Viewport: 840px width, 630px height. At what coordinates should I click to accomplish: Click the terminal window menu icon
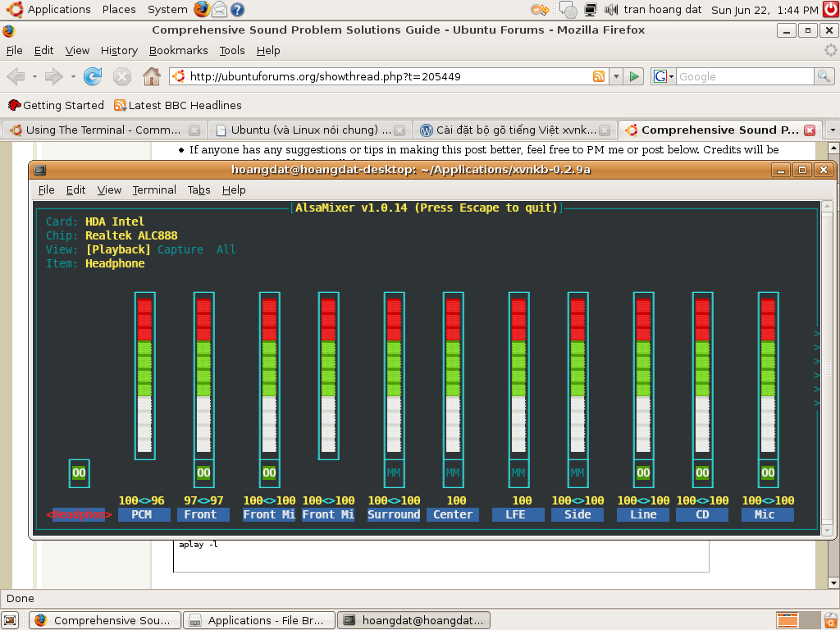pos(40,171)
